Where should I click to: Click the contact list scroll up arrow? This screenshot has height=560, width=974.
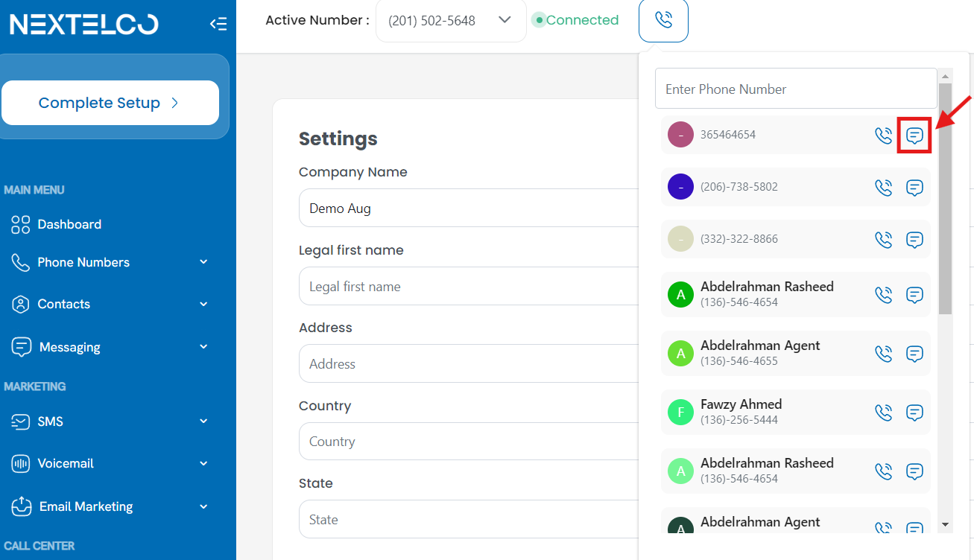pyautogui.click(x=946, y=76)
